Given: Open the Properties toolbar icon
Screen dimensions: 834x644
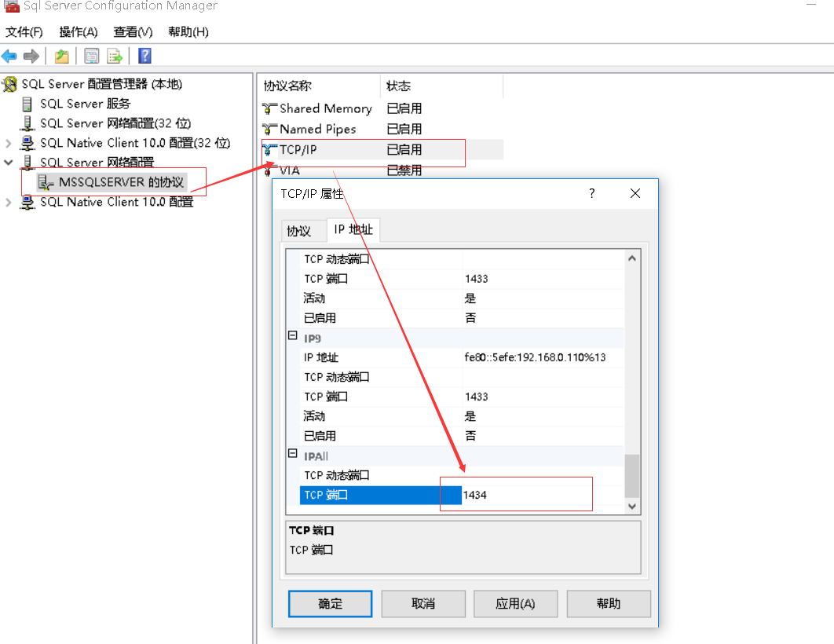Looking at the screenshot, I should coord(92,57).
